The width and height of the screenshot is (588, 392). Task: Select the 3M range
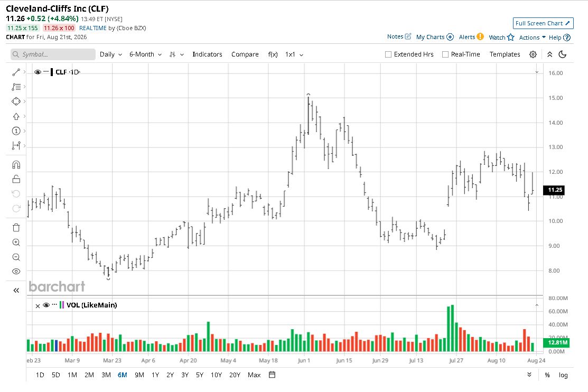coord(106,375)
